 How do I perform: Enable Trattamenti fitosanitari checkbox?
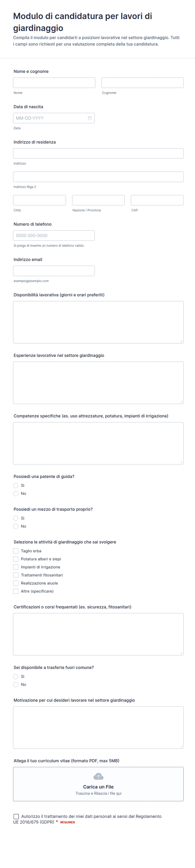(x=16, y=575)
